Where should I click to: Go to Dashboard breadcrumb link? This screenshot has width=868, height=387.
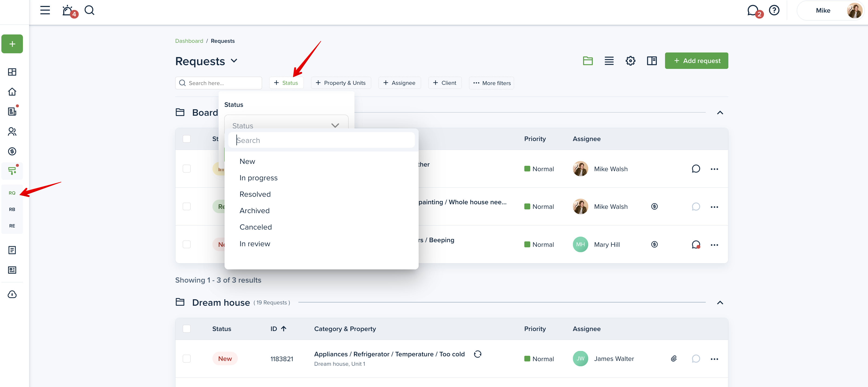click(189, 41)
